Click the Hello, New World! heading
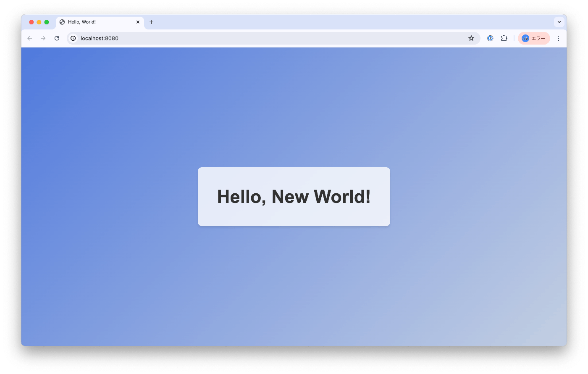The width and height of the screenshot is (588, 374). pyautogui.click(x=294, y=197)
